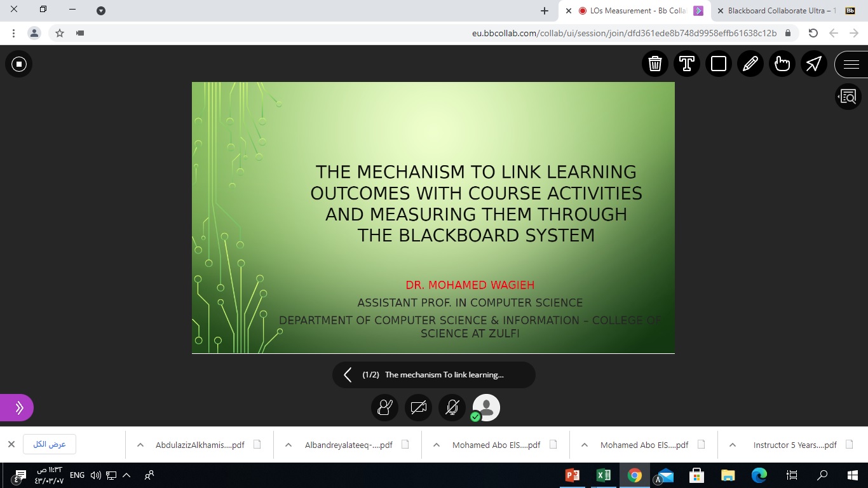Expand options for Instructor 5 Years pdf
Screen dimensions: 868x488
[x=733, y=445]
